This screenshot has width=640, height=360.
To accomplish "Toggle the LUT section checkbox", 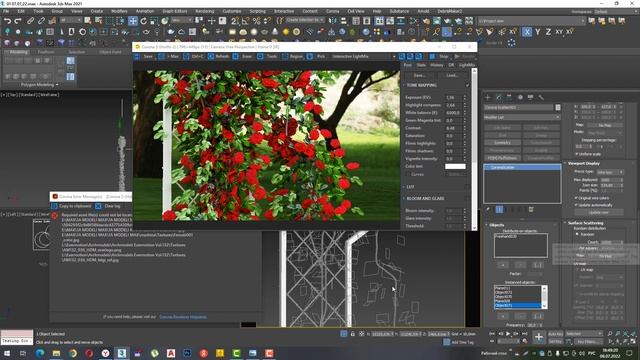I will click(x=467, y=187).
